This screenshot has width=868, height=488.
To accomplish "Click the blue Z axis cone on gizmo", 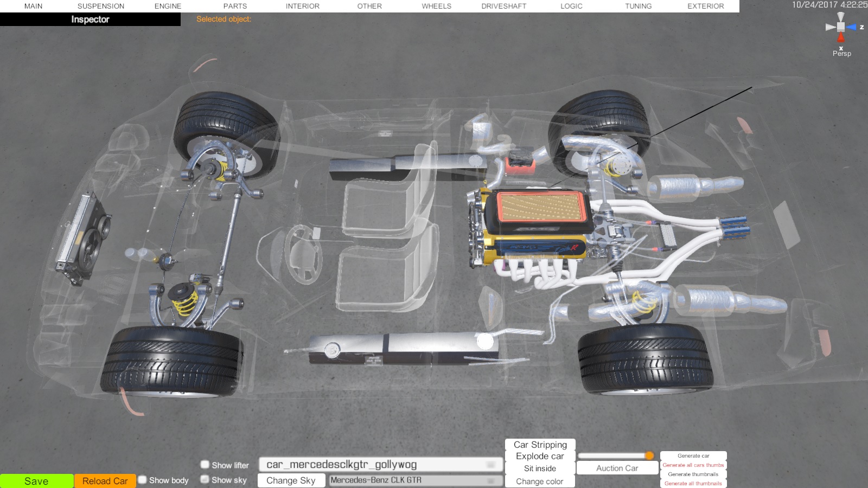I will pyautogui.click(x=852, y=27).
